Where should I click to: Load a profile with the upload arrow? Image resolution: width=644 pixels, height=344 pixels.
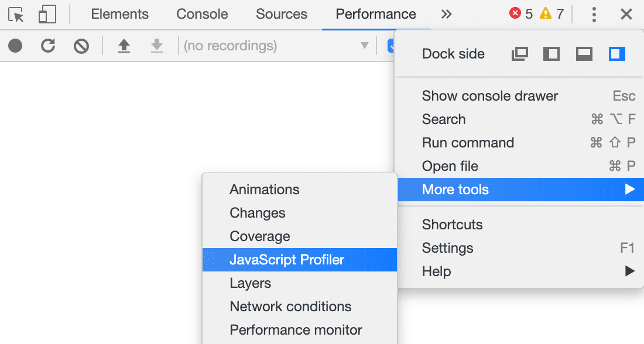(x=124, y=46)
